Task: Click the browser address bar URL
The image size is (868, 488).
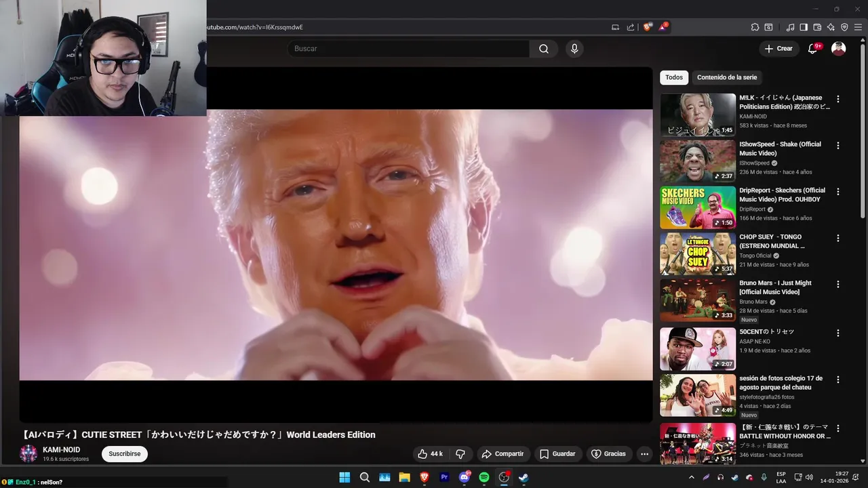Action: pyautogui.click(x=255, y=27)
